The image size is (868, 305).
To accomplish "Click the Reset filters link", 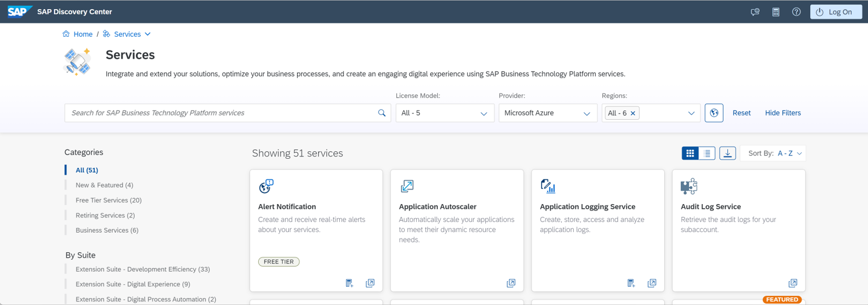I will [x=741, y=113].
